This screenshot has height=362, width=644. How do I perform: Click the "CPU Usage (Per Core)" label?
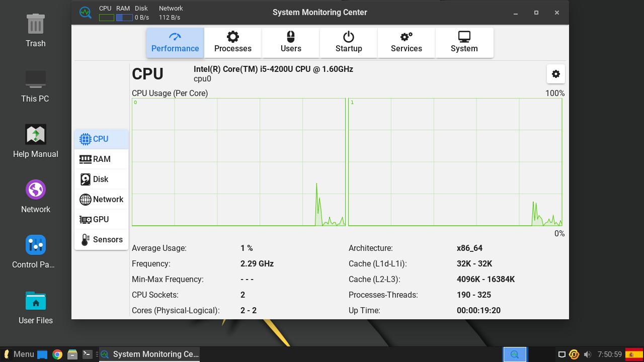170,93
